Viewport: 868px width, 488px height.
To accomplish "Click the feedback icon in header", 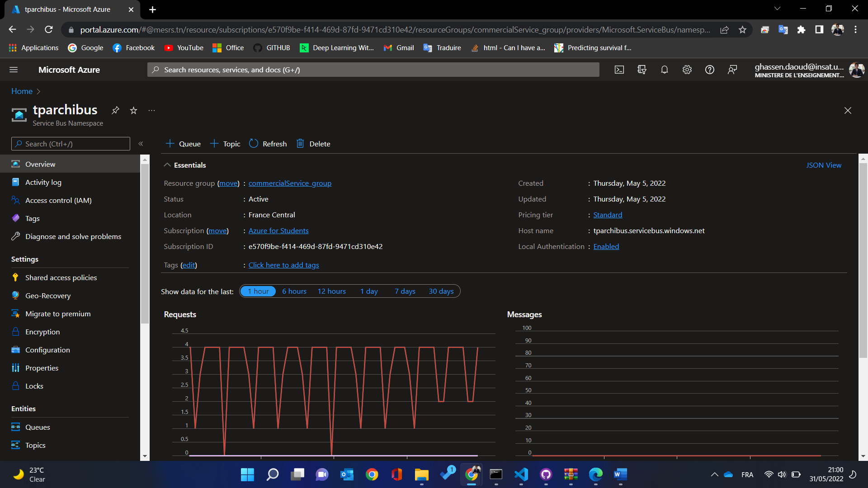I will pos(732,70).
